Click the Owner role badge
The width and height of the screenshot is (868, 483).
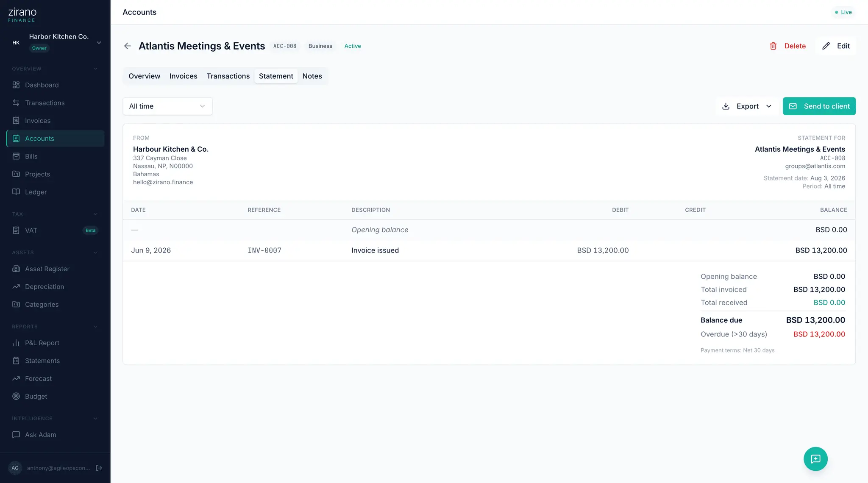(39, 48)
